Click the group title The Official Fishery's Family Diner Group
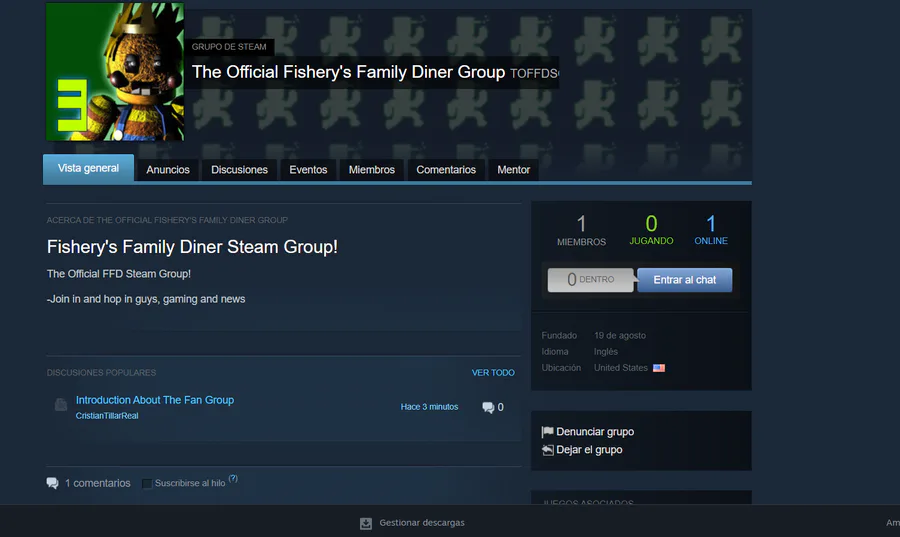 pos(348,72)
